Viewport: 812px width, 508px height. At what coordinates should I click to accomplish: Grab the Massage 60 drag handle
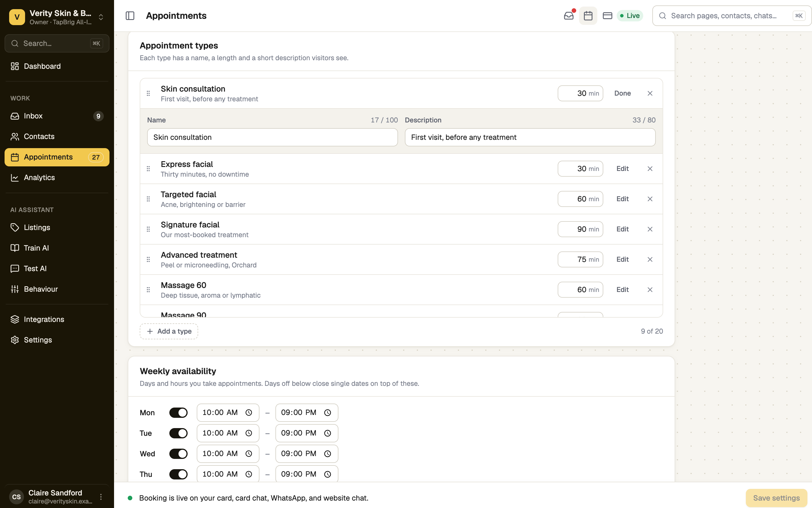click(148, 290)
